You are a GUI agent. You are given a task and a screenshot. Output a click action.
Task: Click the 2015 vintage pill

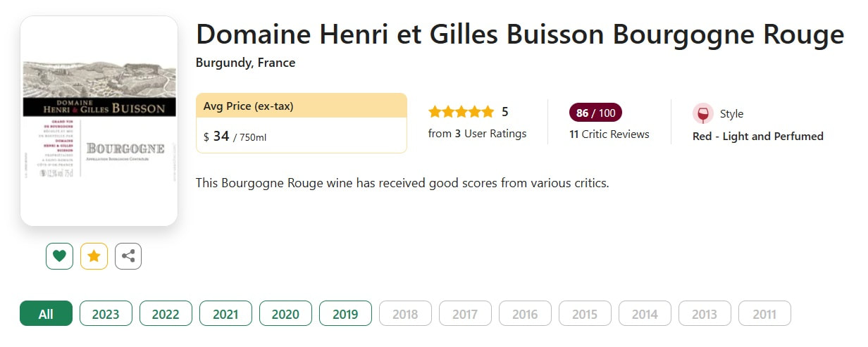click(585, 314)
